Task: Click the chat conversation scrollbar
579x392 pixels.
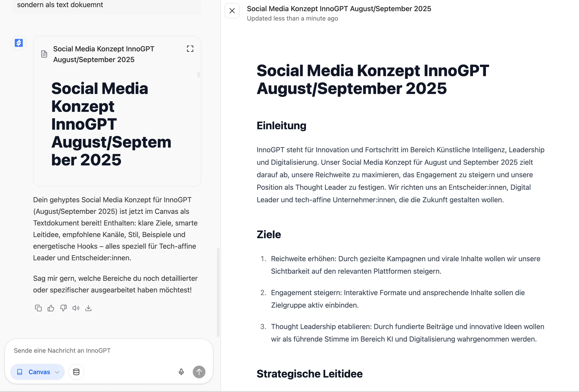Action: pyautogui.click(x=218, y=293)
